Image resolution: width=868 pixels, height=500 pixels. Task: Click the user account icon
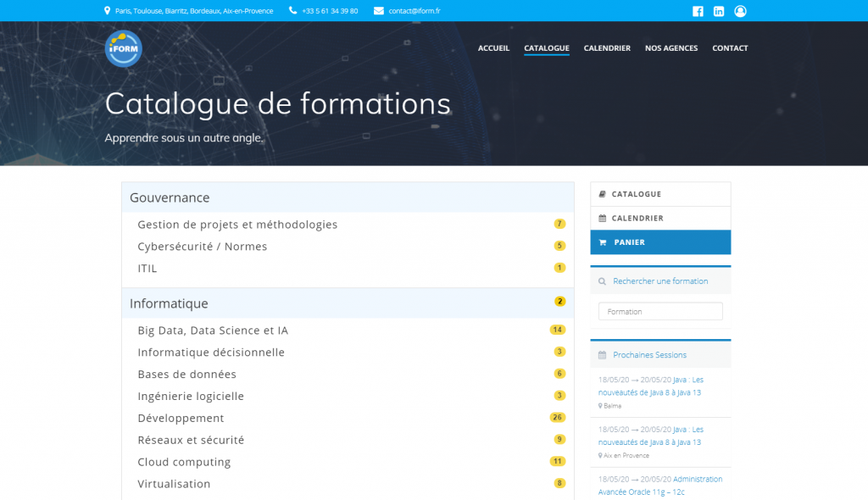coord(740,11)
